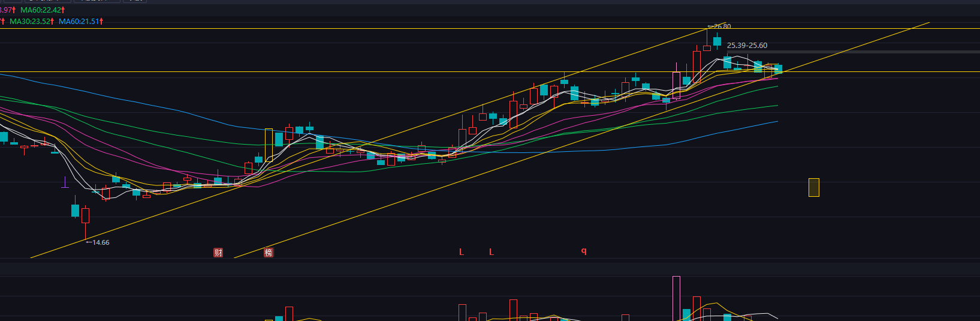Select the L marker nearest the 榜 badge
This screenshot has width=980, height=321.
[x=462, y=252]
